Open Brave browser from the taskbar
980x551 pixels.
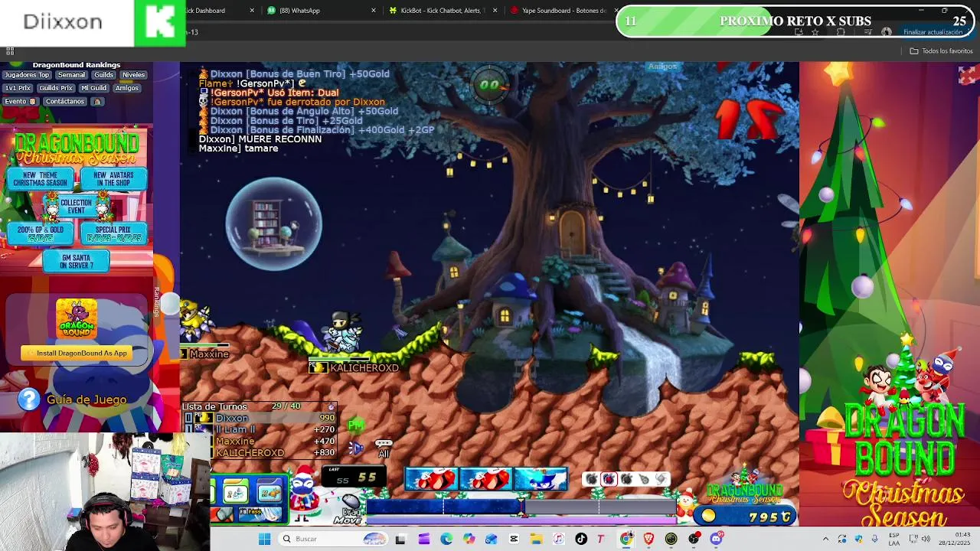(x=648, y=539)
